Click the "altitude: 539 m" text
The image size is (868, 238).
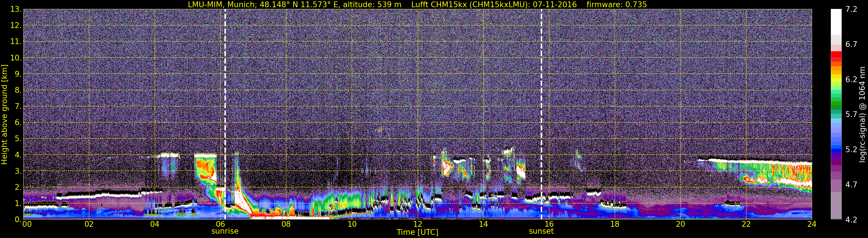[x=372, y=4]
